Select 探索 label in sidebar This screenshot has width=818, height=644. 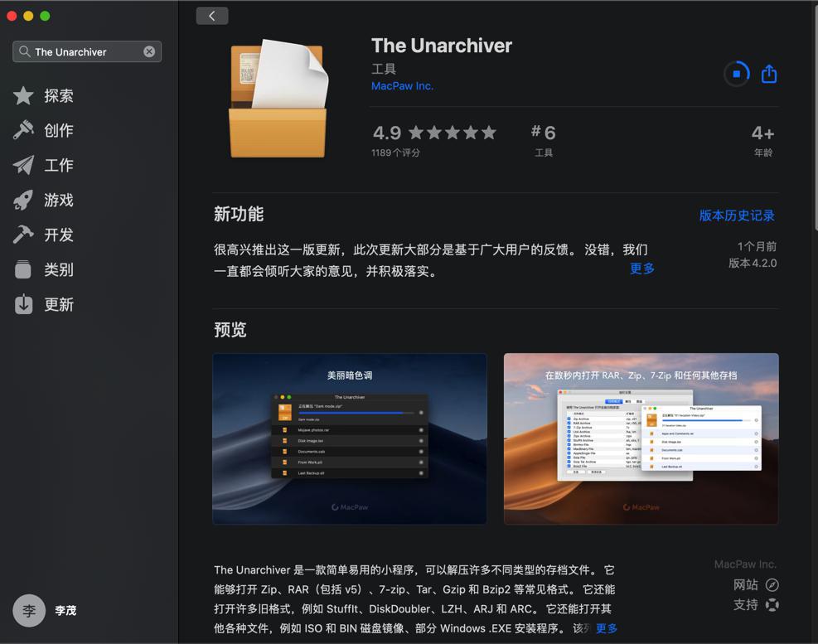coord(58,95)
